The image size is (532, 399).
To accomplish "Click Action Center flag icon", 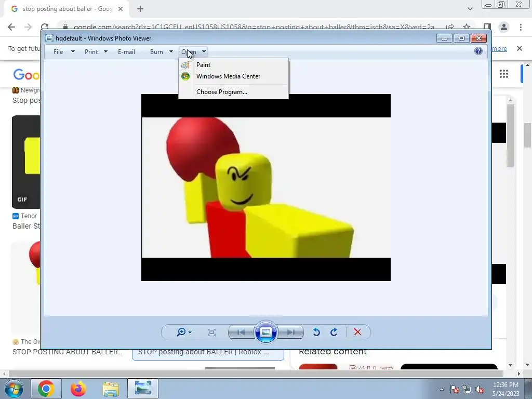I will tap(454, 389).
